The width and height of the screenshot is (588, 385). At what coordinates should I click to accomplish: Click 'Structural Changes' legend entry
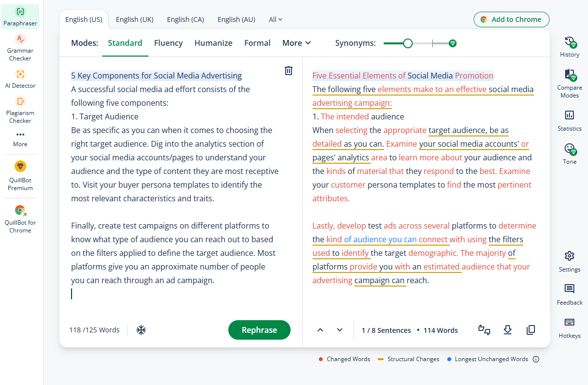tap(408, 359)
